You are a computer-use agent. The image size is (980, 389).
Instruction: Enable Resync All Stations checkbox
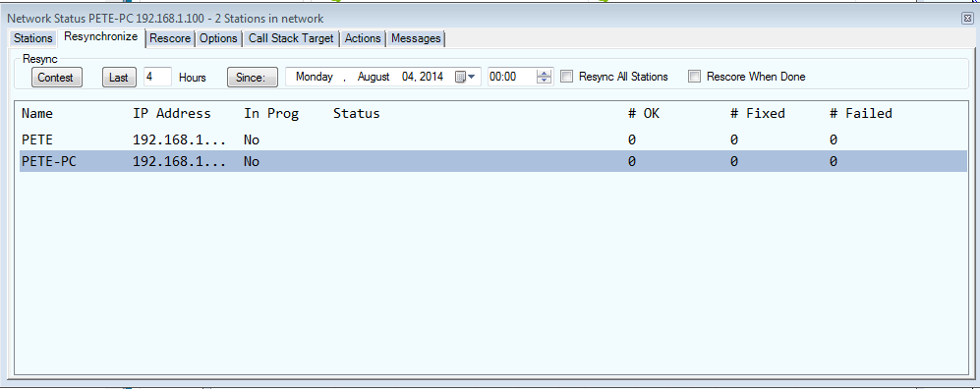click(x=566, y=77)
